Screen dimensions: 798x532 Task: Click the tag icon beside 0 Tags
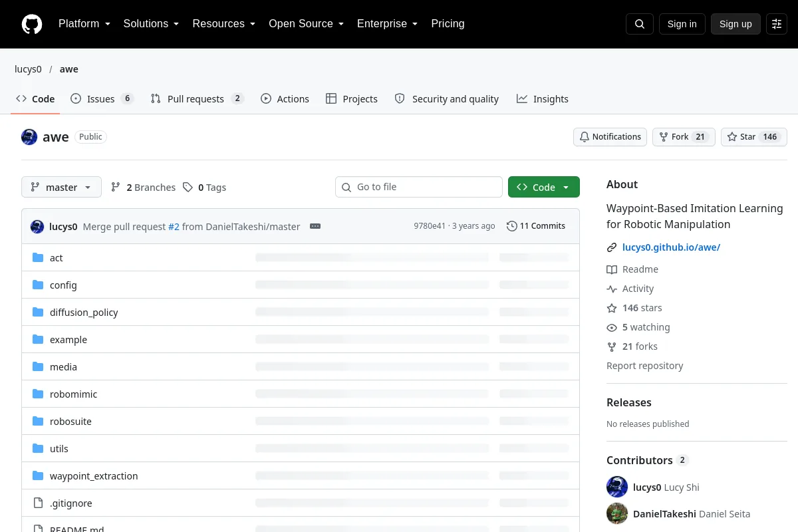[x=188, y=188]
